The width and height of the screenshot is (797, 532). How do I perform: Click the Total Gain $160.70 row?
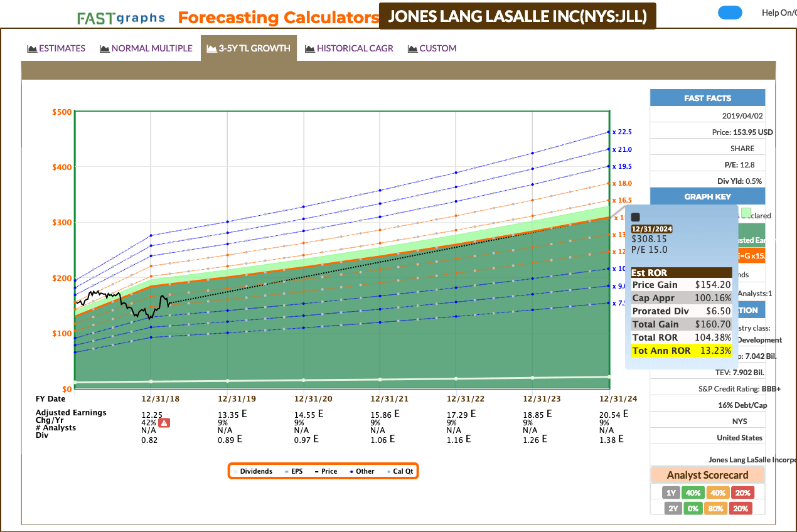point(682,324)
